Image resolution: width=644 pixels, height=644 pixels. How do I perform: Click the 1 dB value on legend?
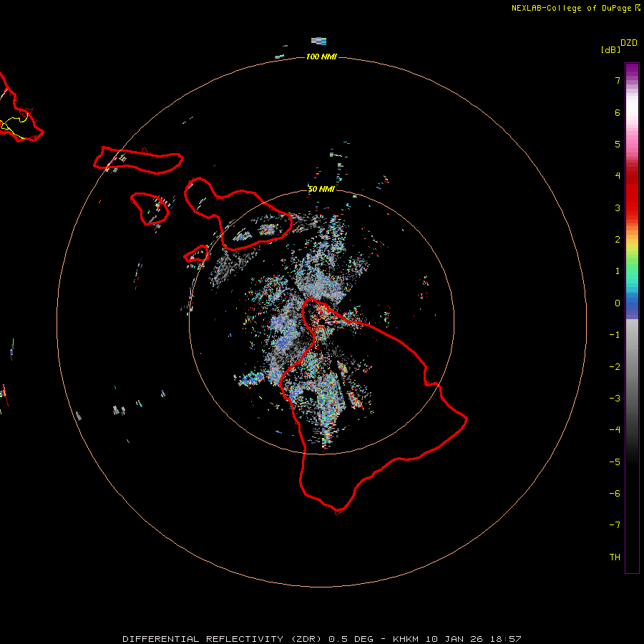(x=618, y=271)
